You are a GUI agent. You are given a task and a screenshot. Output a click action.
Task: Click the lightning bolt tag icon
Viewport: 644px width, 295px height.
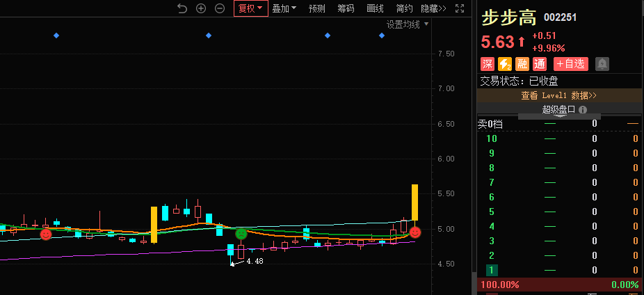pos(505,64)
